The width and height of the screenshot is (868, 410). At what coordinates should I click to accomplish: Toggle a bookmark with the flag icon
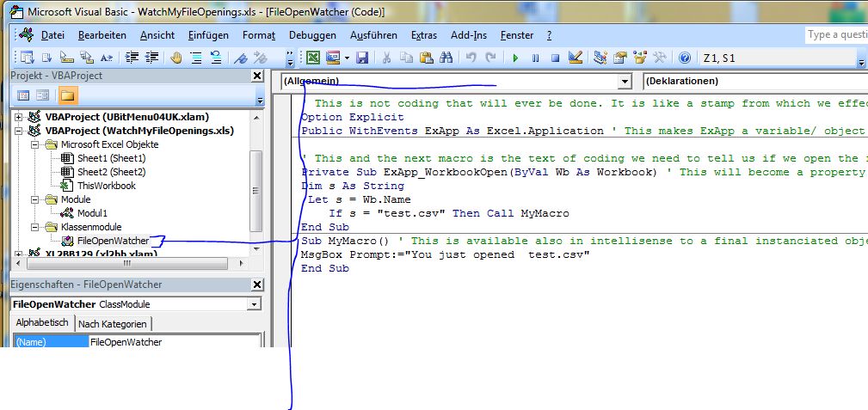[240, 58]
